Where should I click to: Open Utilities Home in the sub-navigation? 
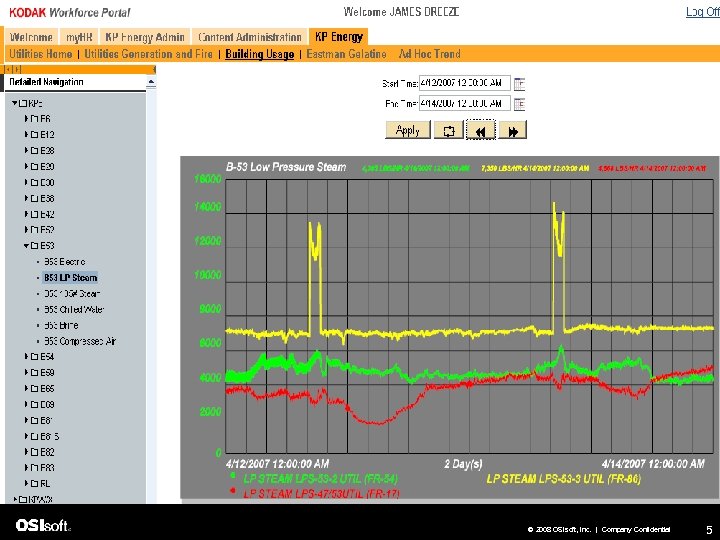coord(40,54)
